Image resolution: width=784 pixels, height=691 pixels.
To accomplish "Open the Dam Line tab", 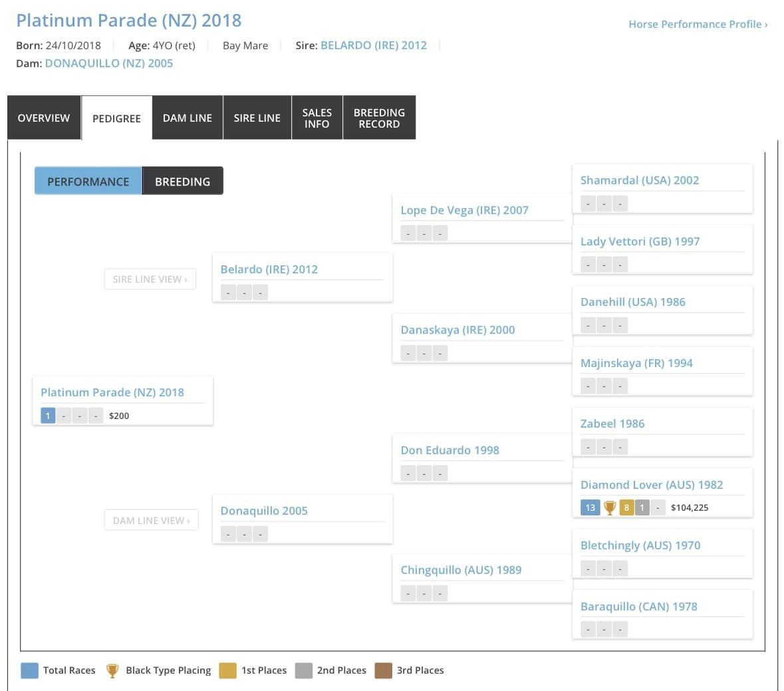I will coord(188,118).
